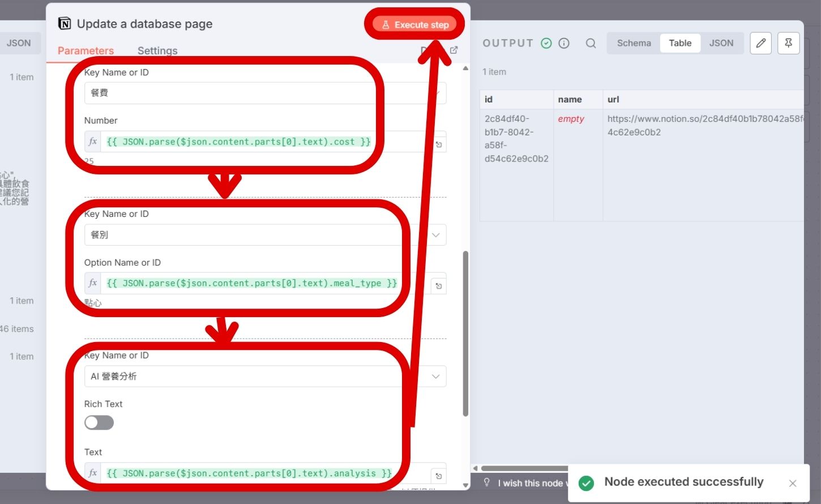Click fx icon beside analysis expression
The width and height of the screenshot is (821, 504).
93,473
